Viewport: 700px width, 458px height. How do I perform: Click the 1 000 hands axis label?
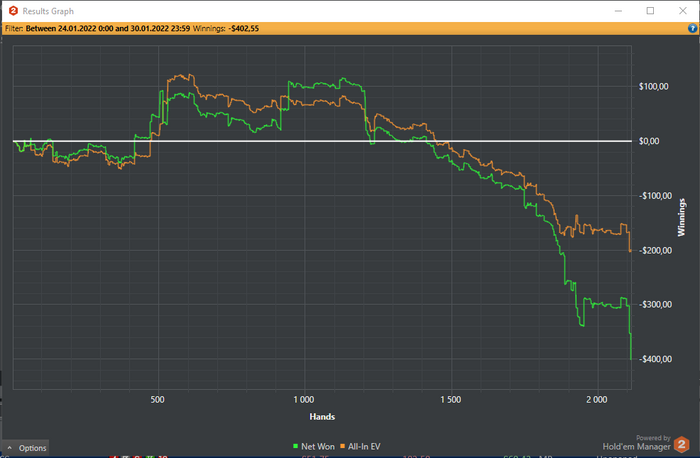pyautogui.click(x=304, y=400)
